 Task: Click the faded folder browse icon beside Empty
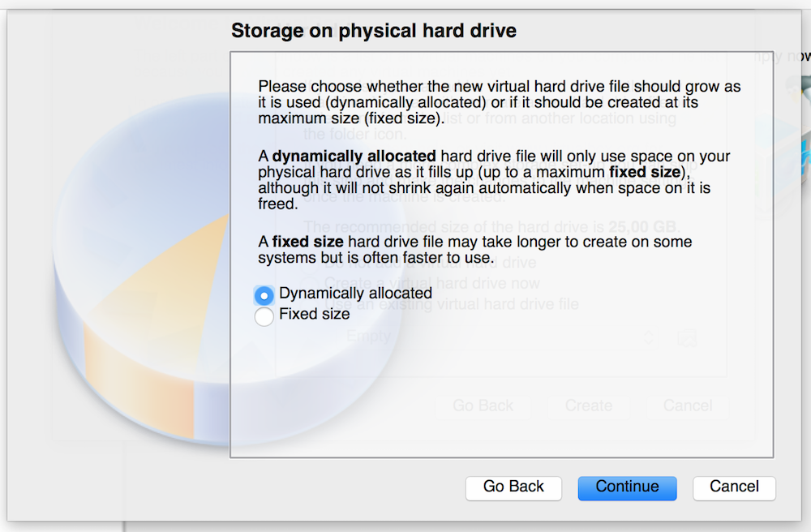687,337
